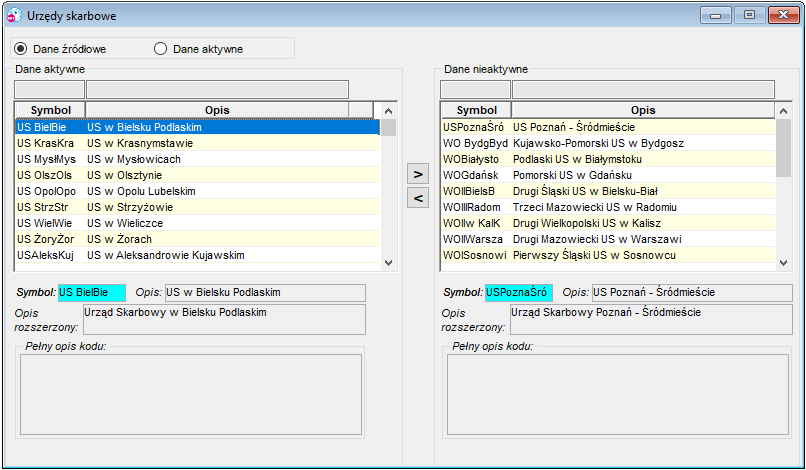Screen dimensions: 806x470
Task: Move selected office to active with < button
Action: coord(418,198)
